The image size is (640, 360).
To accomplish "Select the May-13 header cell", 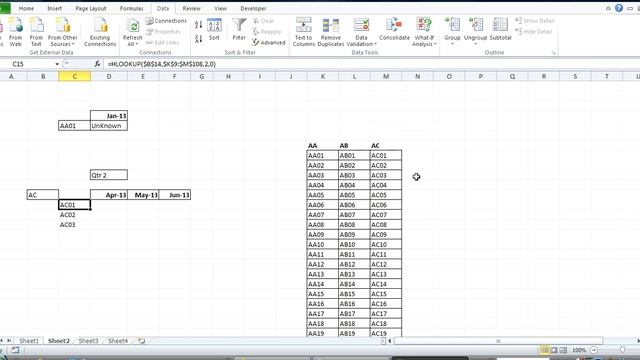I will (143, 195).
